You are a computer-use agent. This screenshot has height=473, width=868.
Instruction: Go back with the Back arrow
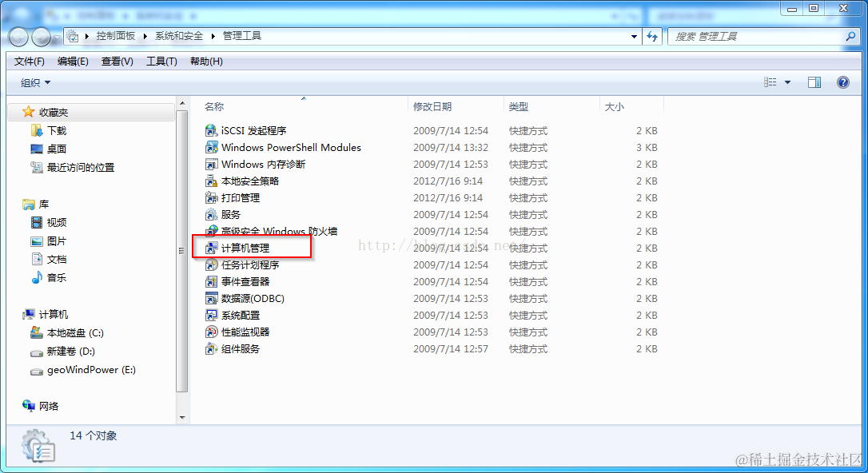[x=18, y=37]
